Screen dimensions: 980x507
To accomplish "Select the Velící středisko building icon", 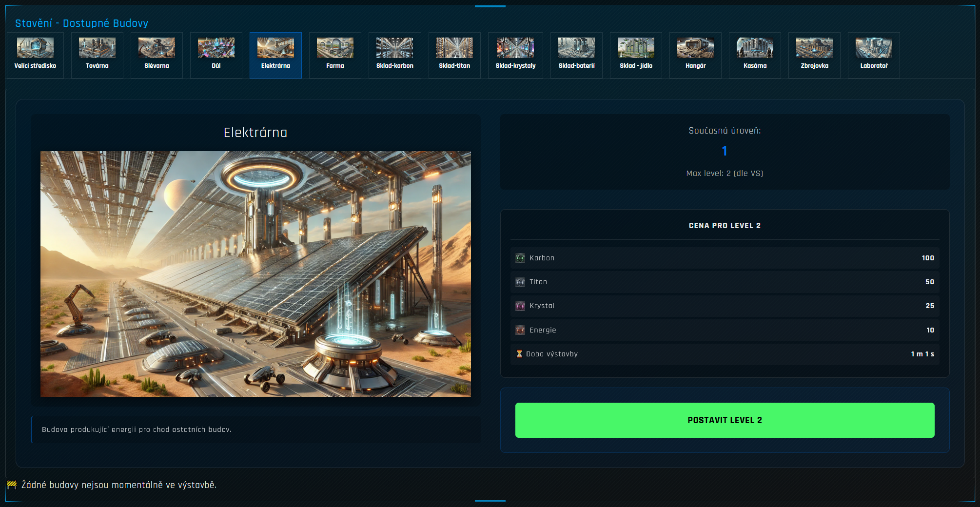I will pyautogui.click(x=35, y=55).
